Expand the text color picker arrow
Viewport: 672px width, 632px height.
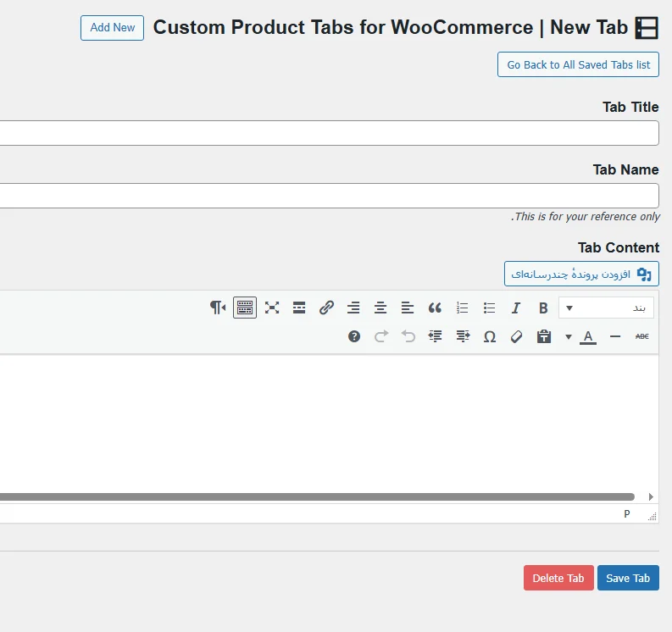pos(569,336)
